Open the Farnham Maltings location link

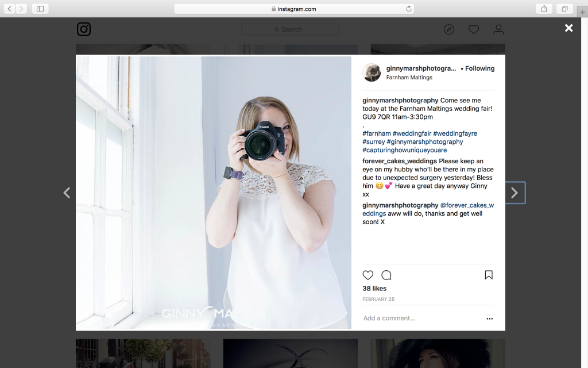409,78
